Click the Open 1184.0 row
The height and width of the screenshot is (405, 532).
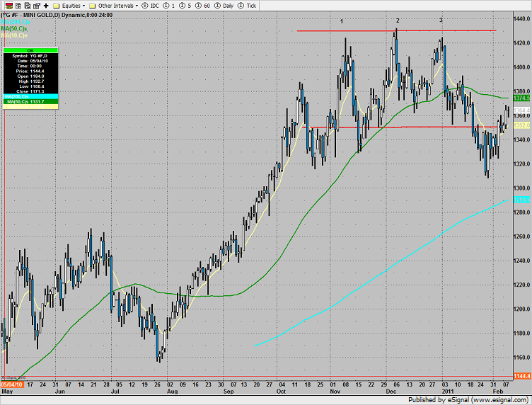point(30,76)
